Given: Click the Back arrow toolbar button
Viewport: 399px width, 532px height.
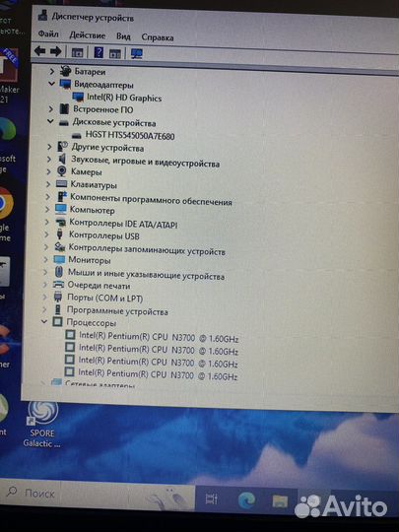Looking at the screenshot, I should click(40, 51).
